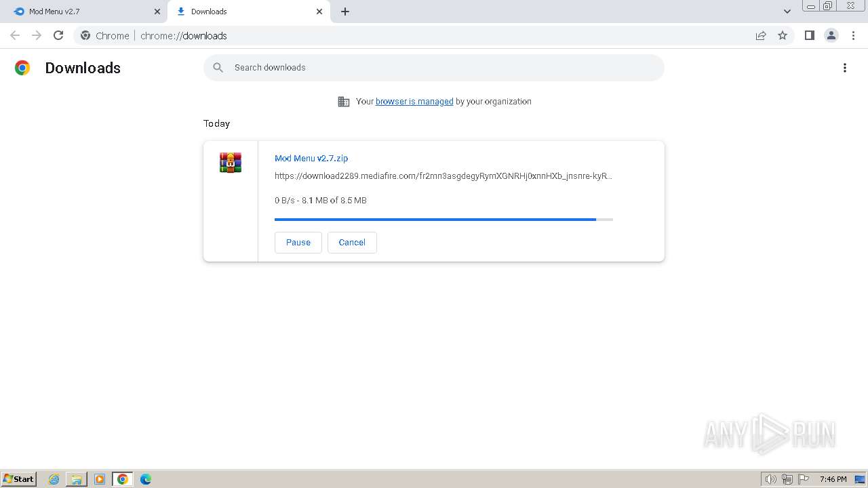Open Windows Media Player from the taskbar
Viewport: 868px width, 488px height.
[100, 479]
